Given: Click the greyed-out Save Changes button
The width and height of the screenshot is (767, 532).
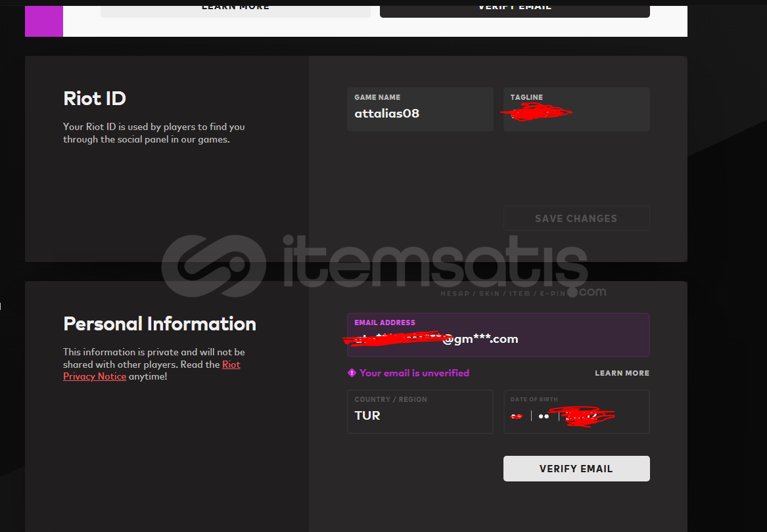Looking at the screenshot, I should coord(576,218).
